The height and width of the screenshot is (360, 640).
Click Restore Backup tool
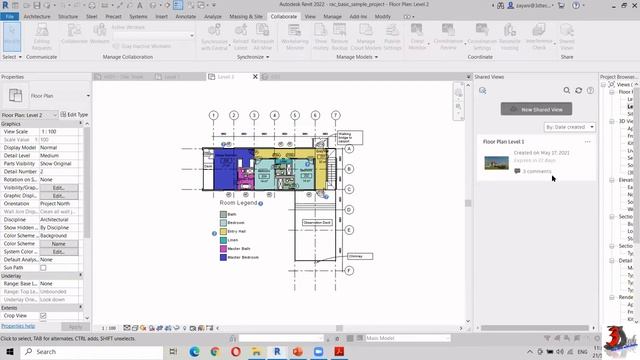(x=339, y=37)
